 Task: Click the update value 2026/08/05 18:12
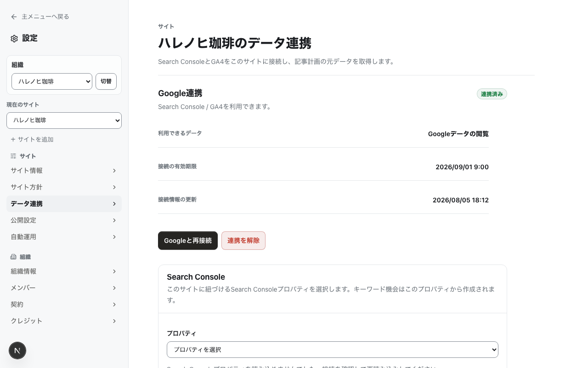pos(461,200)
